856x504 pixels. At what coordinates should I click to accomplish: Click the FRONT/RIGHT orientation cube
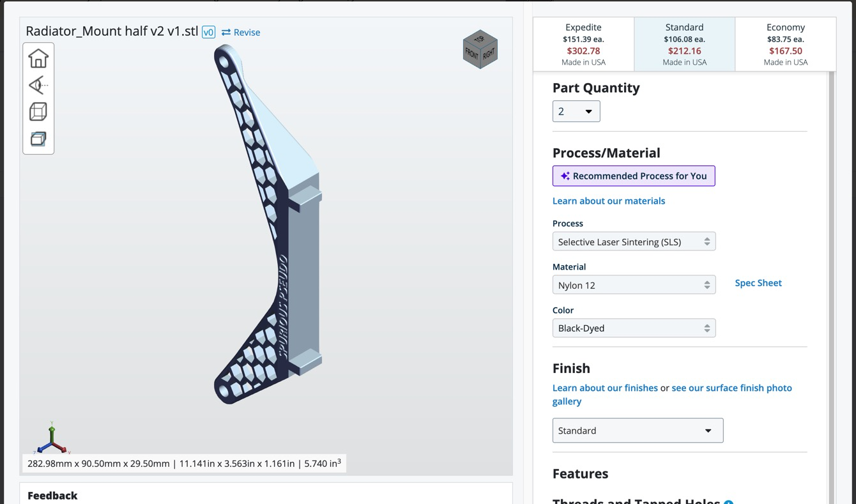tap(480, 49)
